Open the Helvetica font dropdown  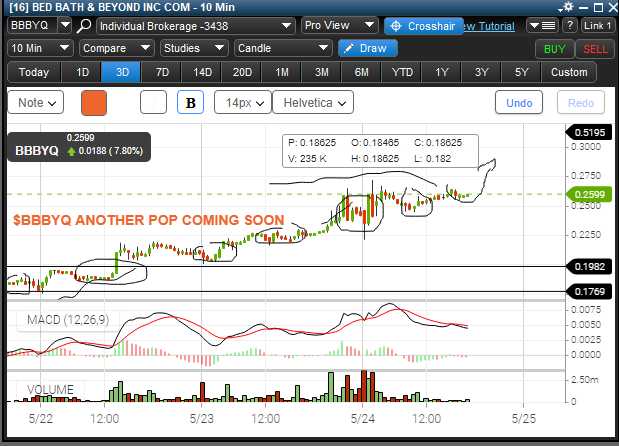pos(313,103)
